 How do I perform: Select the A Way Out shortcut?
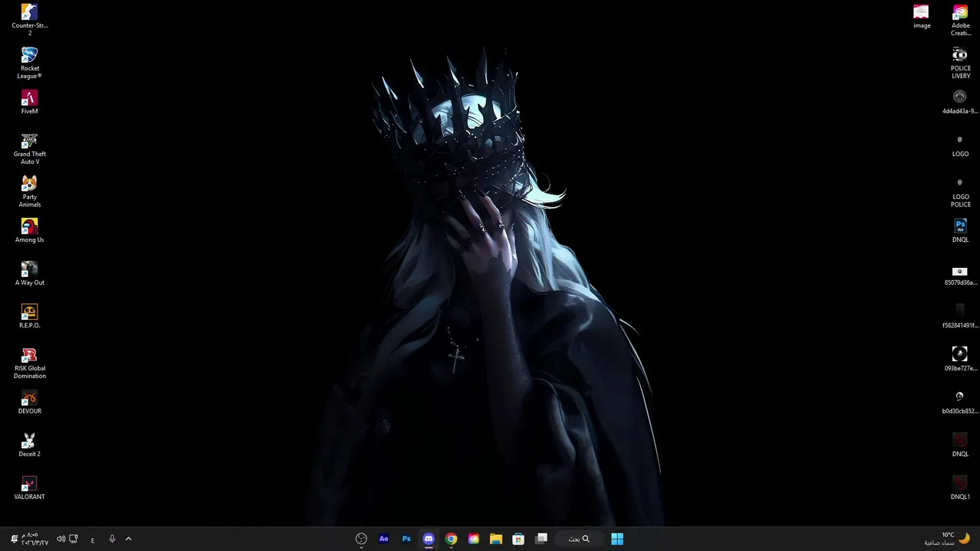pos(29,274)
